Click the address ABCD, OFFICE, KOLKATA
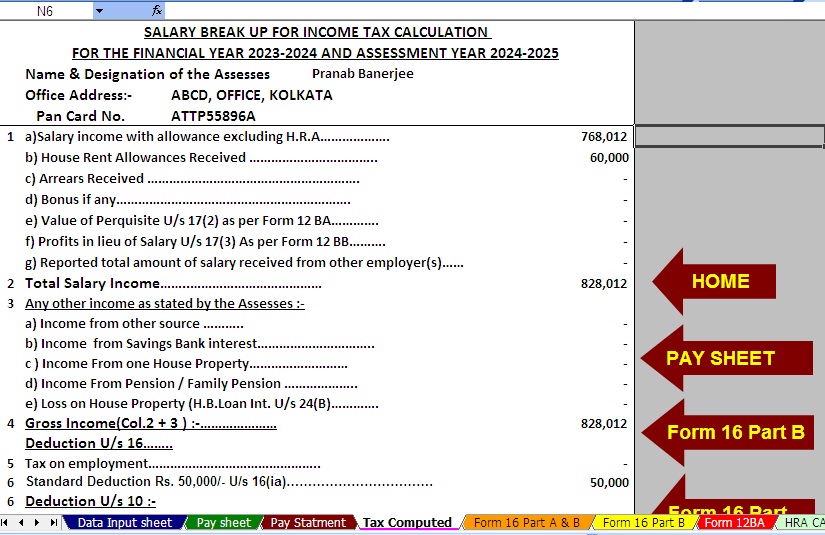This screenshot has width=825, height=535. 251,95
